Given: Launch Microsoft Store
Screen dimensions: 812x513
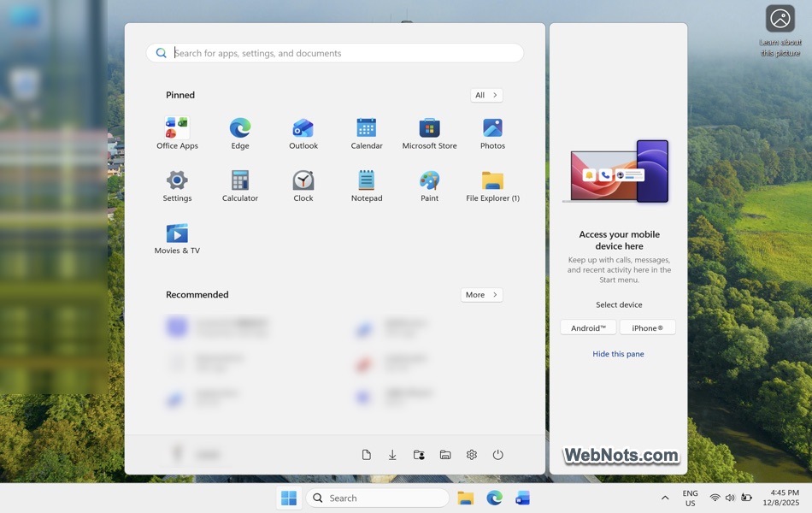Looking at the screenshot, I should [429, 133].
